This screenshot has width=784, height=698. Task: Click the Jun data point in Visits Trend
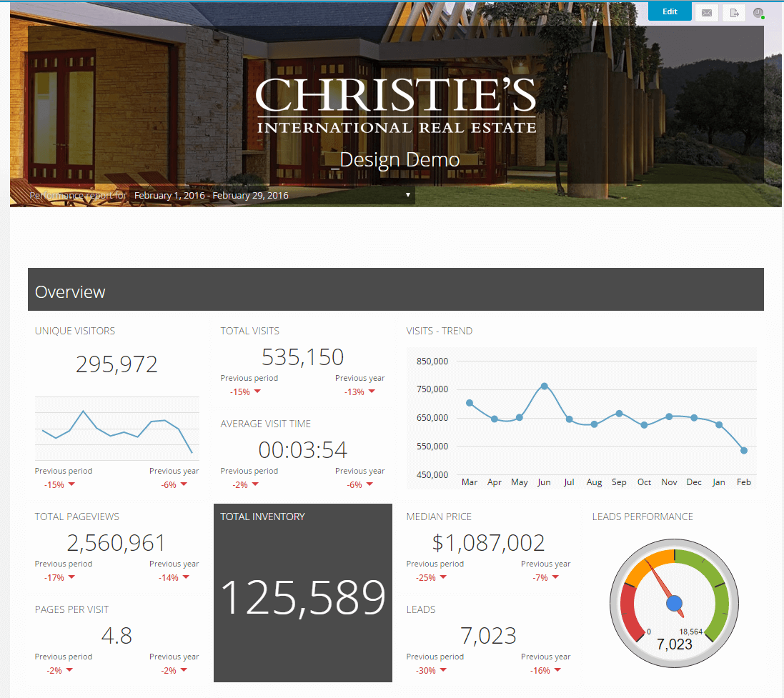544,386
